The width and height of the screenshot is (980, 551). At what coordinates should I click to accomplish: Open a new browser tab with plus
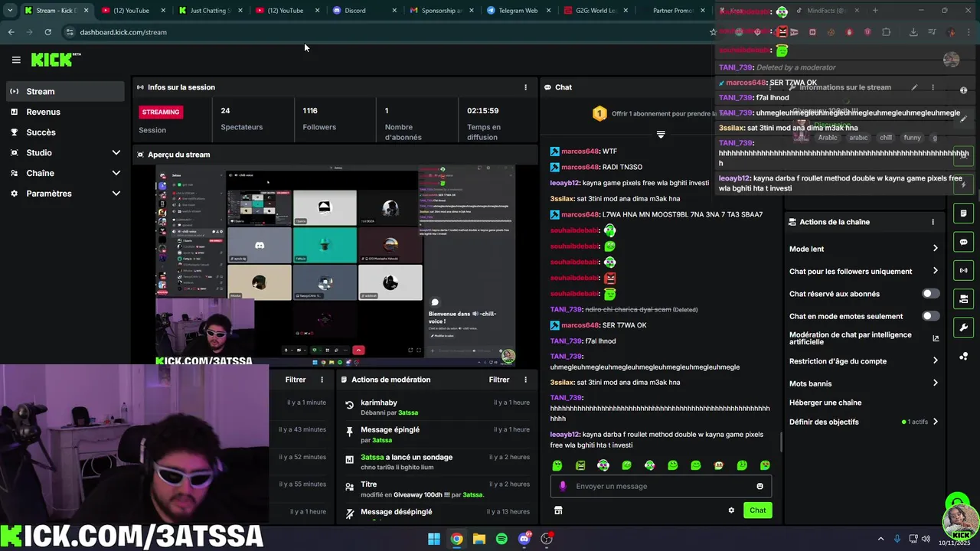877,11
